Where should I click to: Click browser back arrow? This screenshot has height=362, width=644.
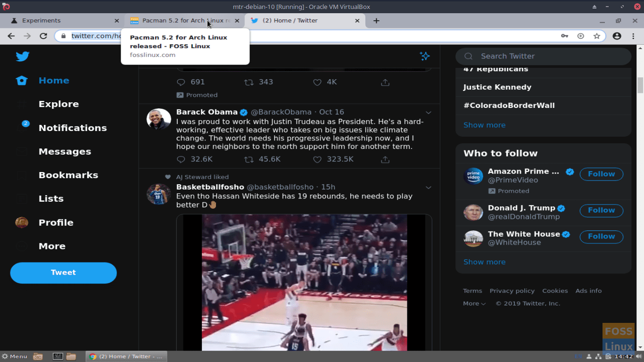(11, 36)
